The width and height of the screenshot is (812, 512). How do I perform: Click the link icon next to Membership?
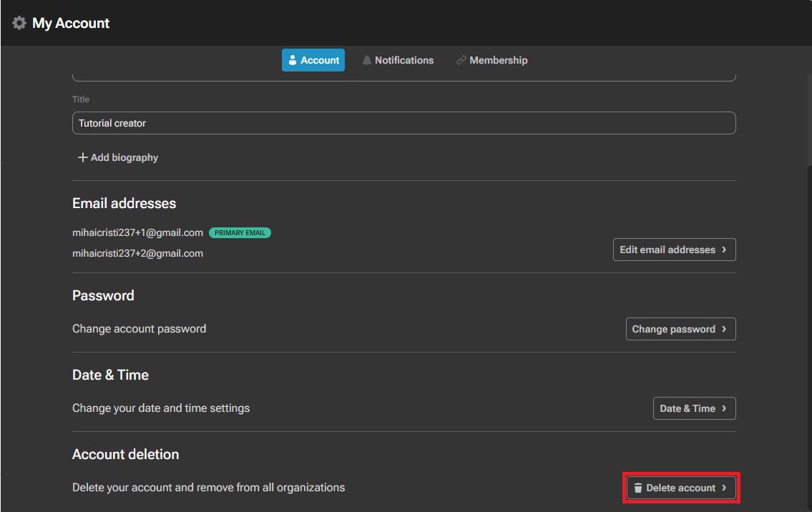tap(461, 61)
